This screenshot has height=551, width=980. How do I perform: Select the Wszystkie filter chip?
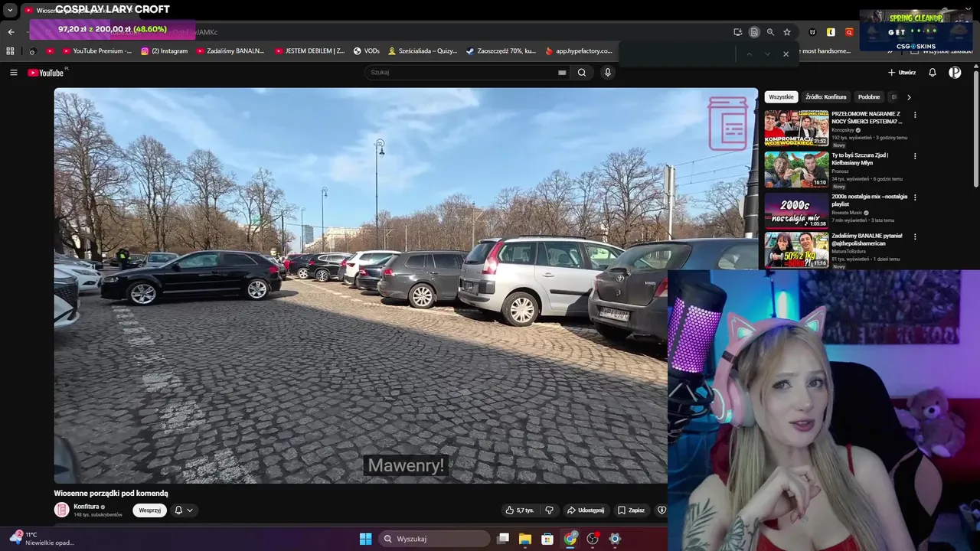pos(781,97)
